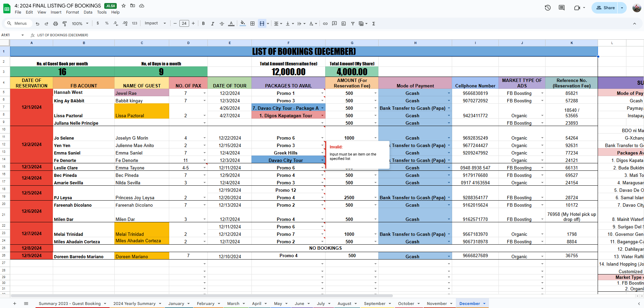Toggle strikethrough formatting
The image size is (644, 308).
pyautogui.click(x=222, y=23)
